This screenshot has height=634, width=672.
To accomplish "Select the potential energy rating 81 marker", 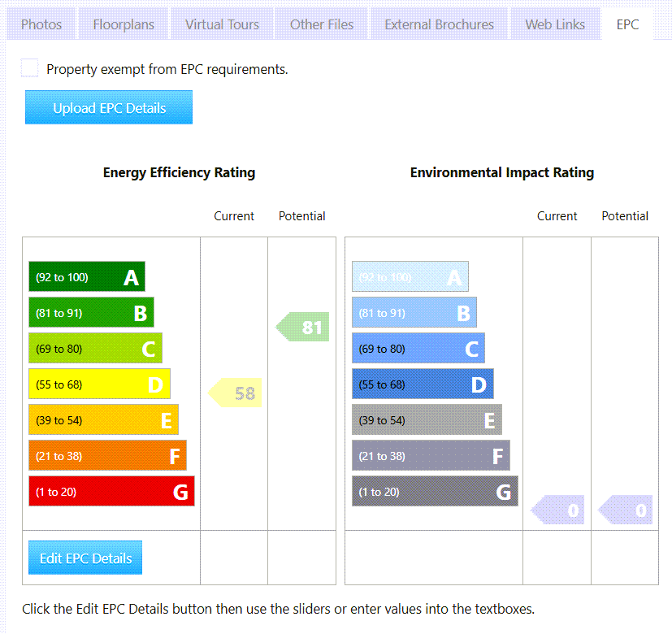I will (x=302, y=327).
